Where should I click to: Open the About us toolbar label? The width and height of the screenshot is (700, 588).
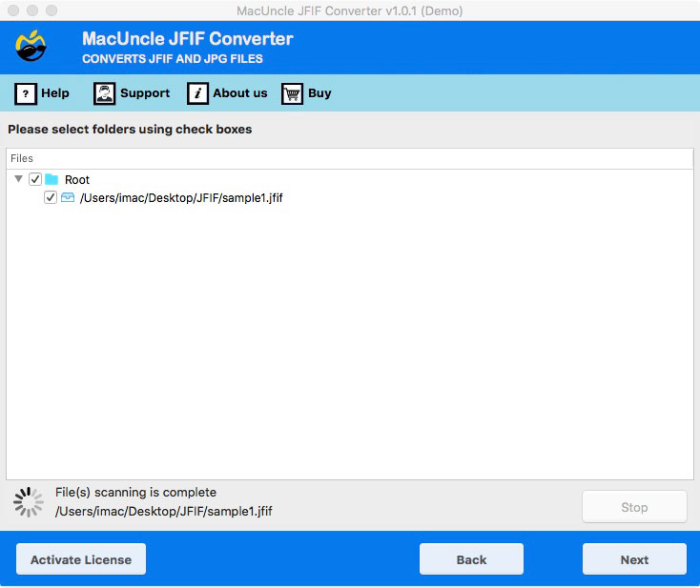pos(240,93)
